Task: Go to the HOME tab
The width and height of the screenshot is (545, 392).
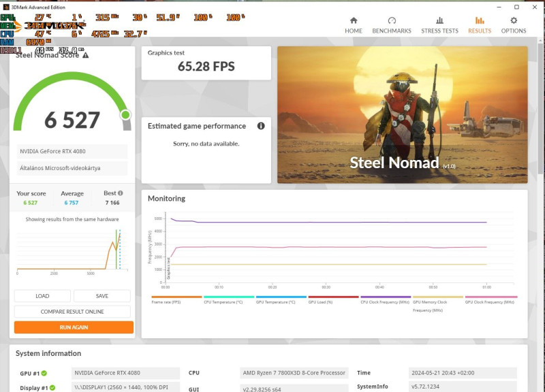Action: [354, 25]
